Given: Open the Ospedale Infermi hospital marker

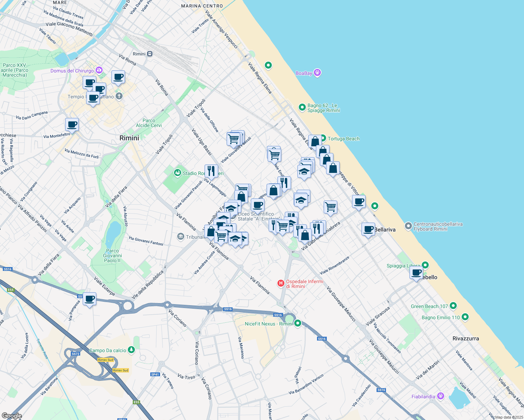Looking at the screenshot, I should point(281,283).
